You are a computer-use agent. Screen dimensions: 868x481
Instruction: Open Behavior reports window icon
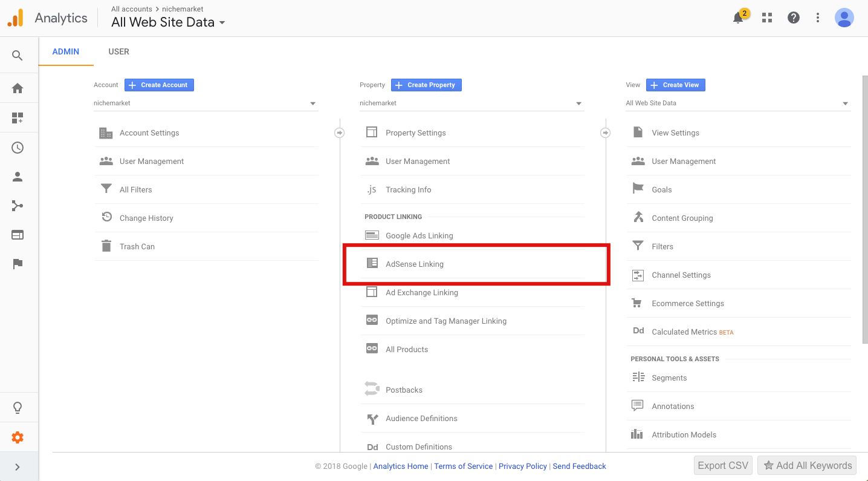pos(18,235)
